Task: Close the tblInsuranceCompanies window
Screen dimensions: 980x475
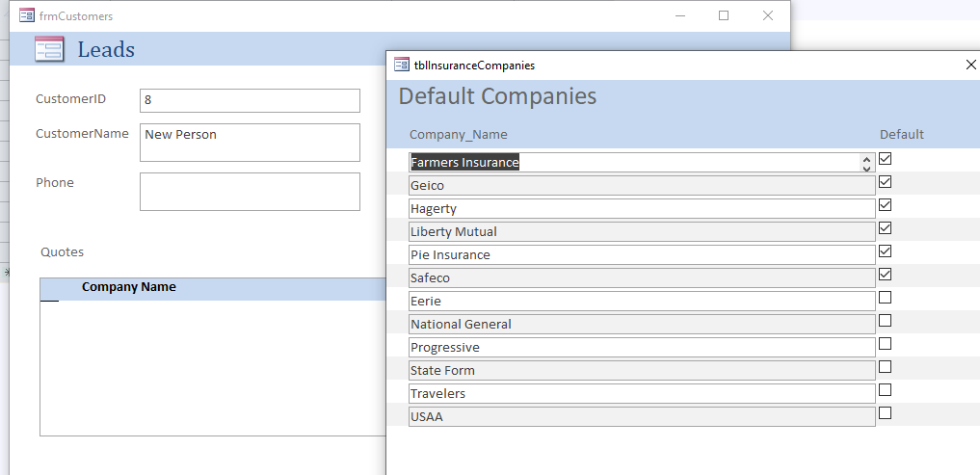Action: [x=970, y=65]
